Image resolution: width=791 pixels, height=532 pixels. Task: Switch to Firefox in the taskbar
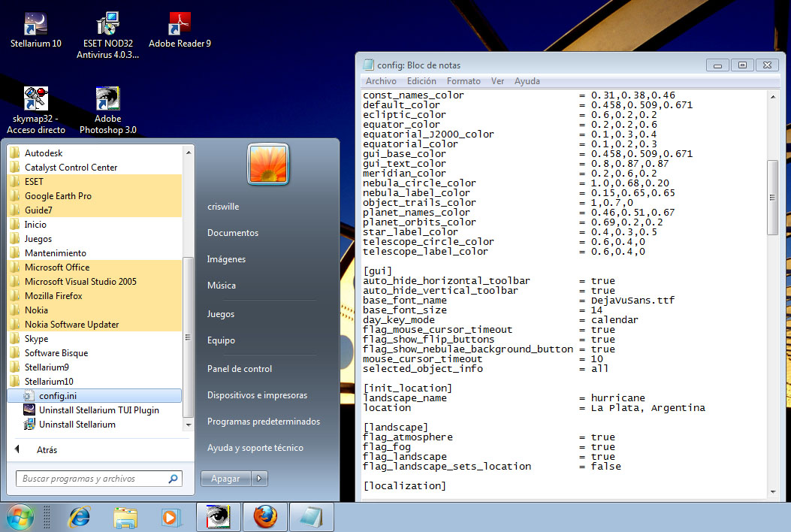click(265, 518)
